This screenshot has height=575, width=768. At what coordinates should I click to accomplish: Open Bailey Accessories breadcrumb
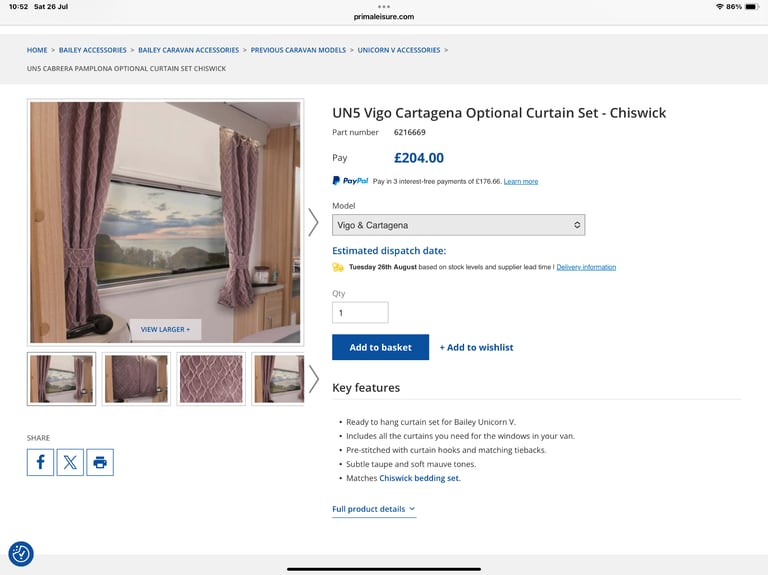coord(93,50)
